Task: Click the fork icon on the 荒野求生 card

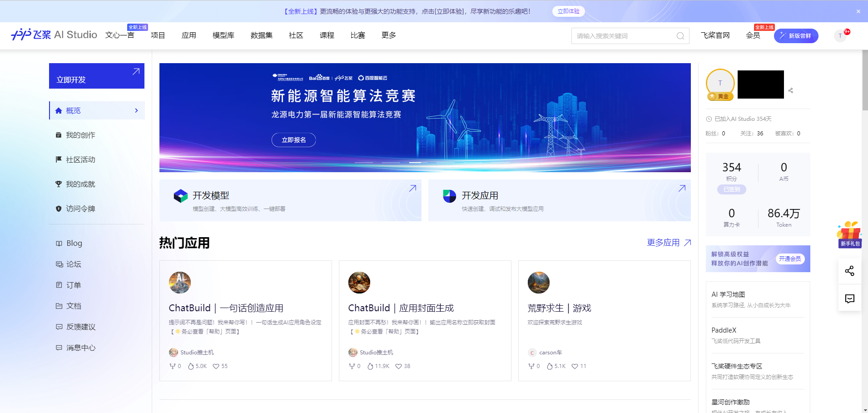Action: click(531, 366)
